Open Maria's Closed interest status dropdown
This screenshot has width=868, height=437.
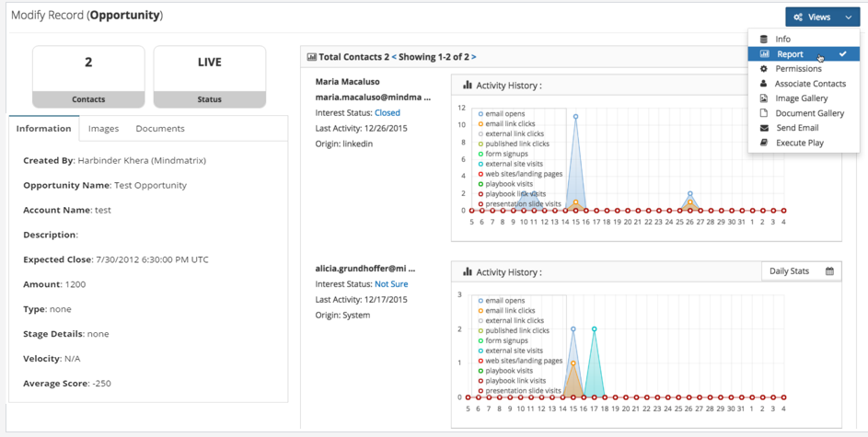(x=387, y=113)
